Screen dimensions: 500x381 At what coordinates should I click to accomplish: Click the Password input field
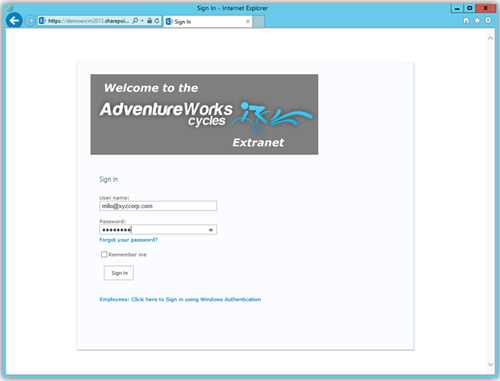coord(158,230)
